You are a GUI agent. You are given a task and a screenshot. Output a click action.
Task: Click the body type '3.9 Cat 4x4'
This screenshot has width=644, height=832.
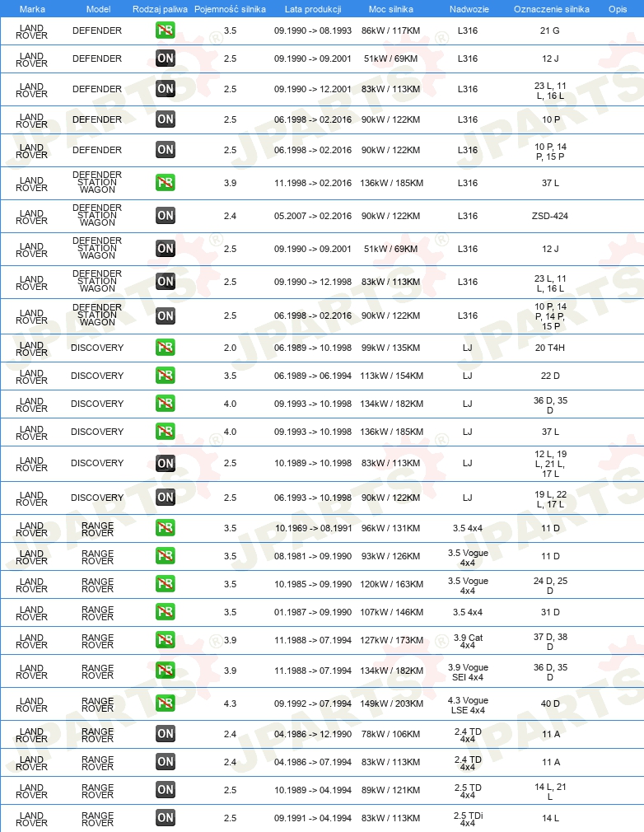pyautogui.click(x=468, y=641)
